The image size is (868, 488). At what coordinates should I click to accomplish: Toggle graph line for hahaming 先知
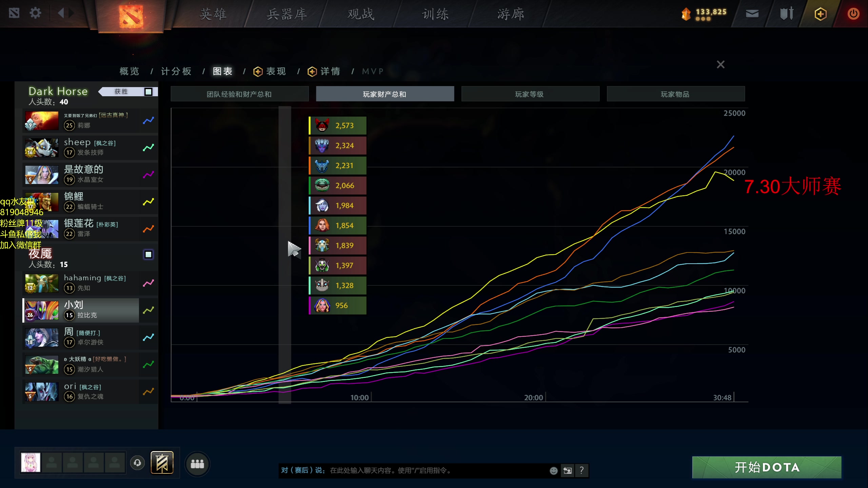pos(148,283)
